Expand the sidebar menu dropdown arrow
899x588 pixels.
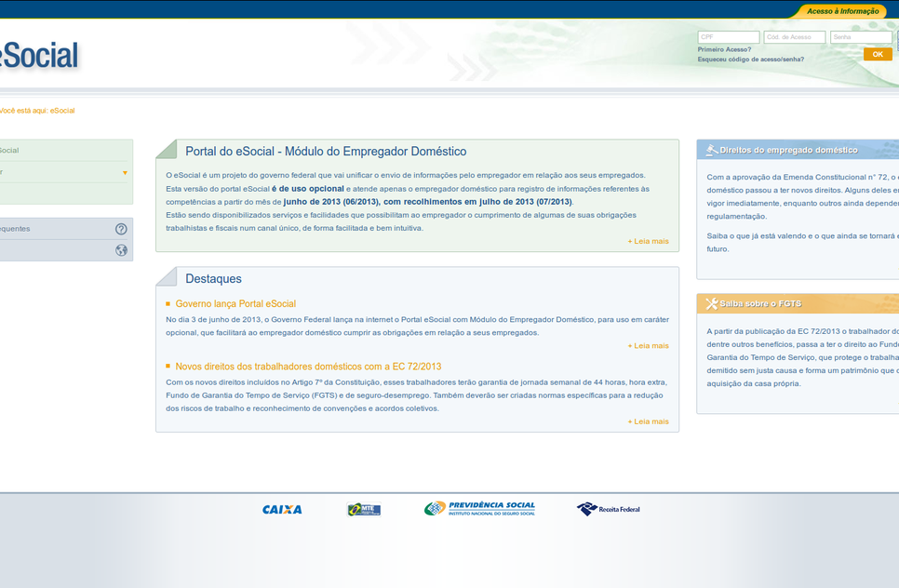pyautogui.click(x=125, y=172)
